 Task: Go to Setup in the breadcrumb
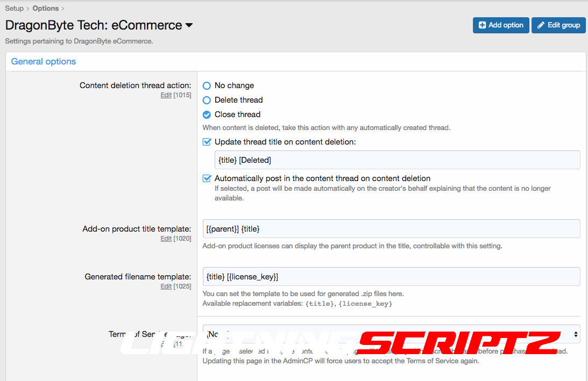(15, 8)
